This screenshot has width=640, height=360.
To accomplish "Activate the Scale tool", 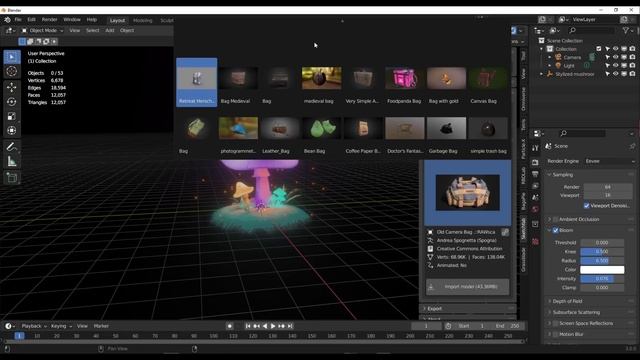I will (x=12, y=116).
